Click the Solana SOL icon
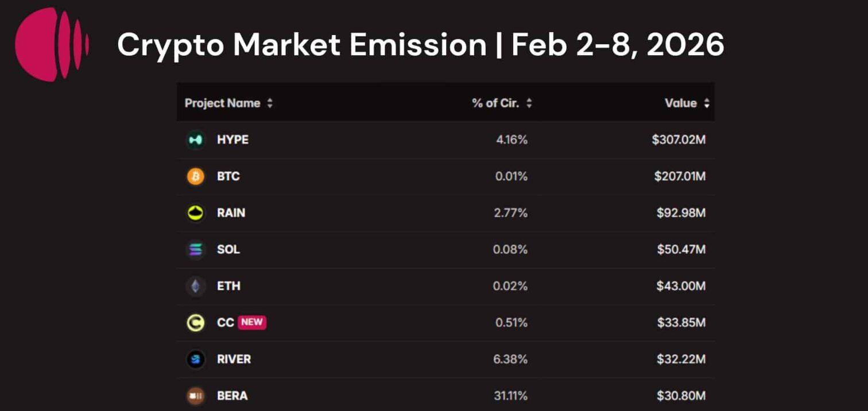 (196, 250)
